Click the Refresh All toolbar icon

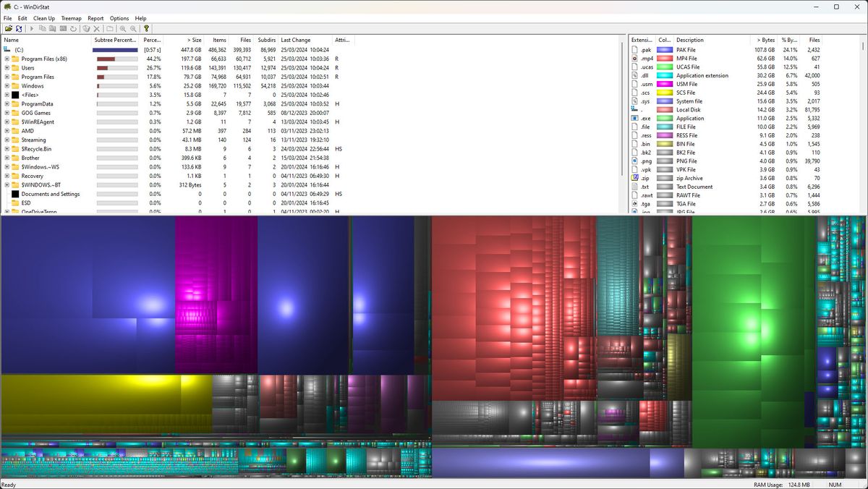pos(20,29)
